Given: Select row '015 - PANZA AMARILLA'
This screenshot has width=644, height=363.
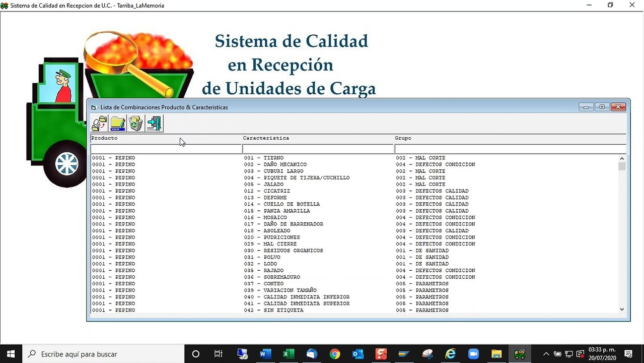Looking at the screenshot, I should tap(354, 211).
